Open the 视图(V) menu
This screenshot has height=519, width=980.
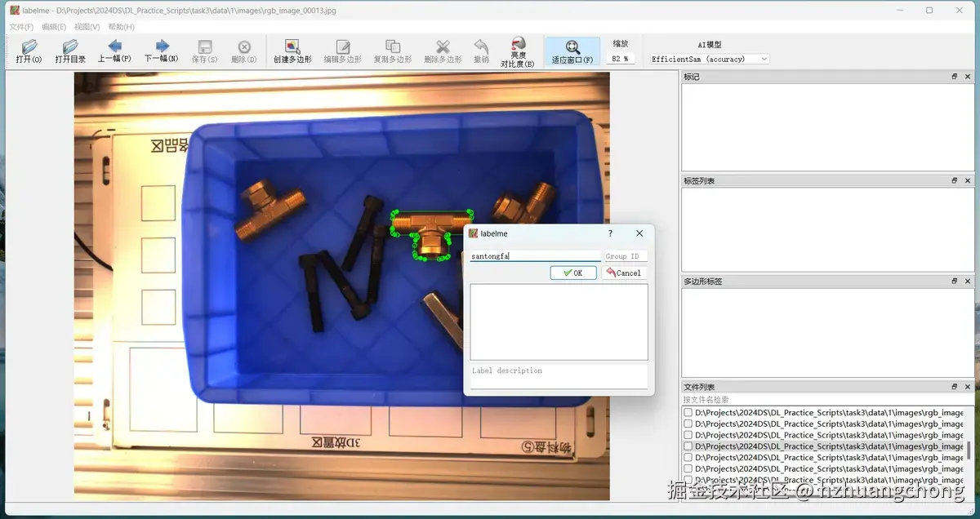coord(87,27)
